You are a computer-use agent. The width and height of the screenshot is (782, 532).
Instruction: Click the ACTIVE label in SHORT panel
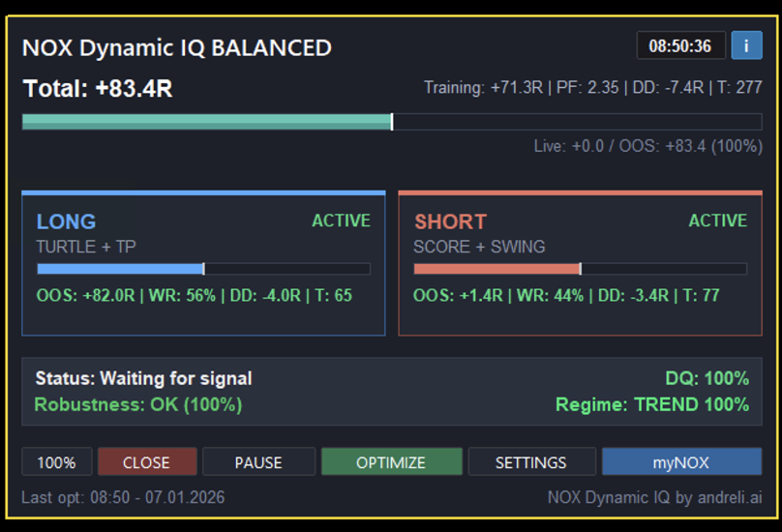pyautogui.click(x=718, y=221)
